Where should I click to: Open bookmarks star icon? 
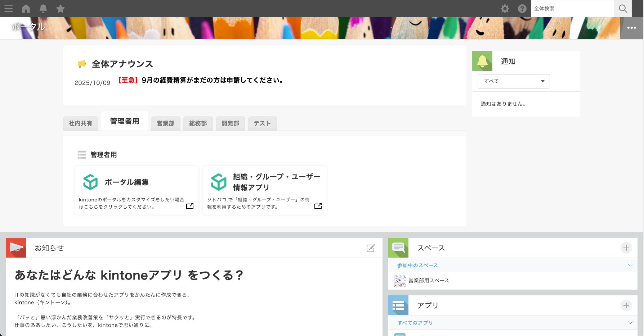[x=61, y=9]
